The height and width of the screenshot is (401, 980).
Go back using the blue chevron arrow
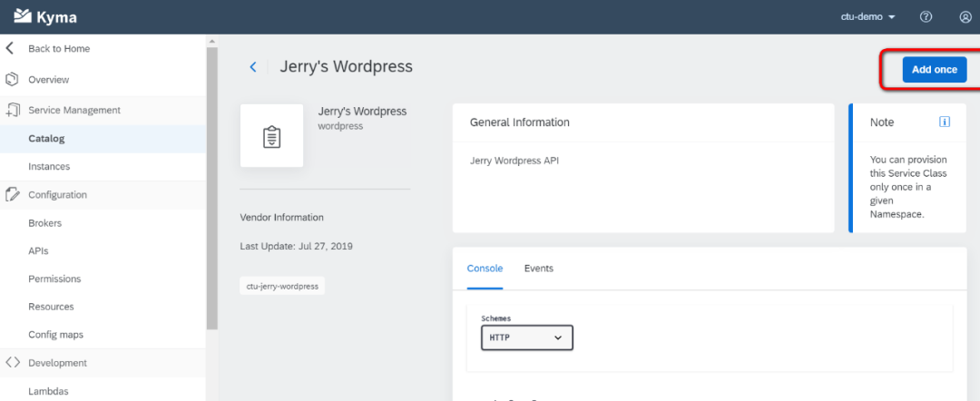coord(253,67)
